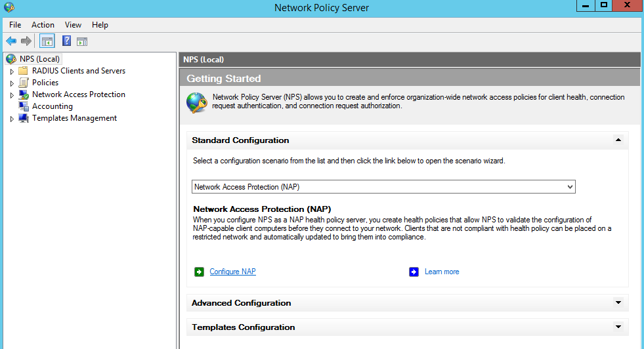Click the Templates Configuration heading text
Viewport: 644px width, 349px height.
[x=243, y=327]
